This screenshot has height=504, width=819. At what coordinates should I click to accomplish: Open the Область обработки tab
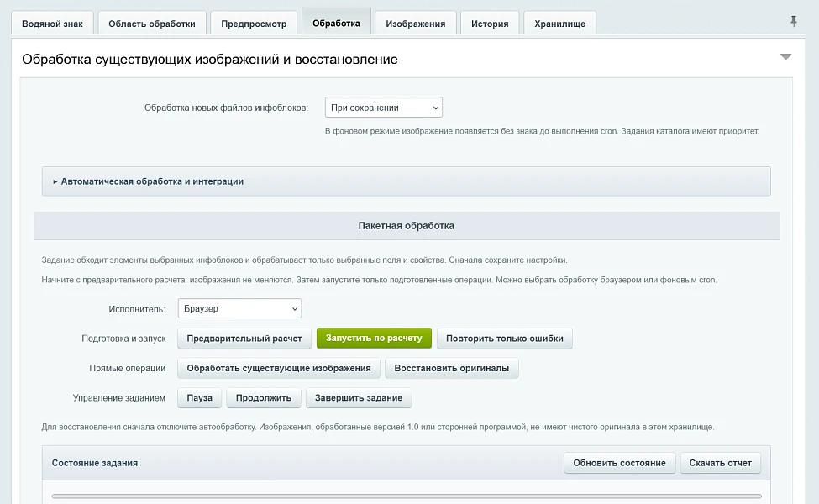coord(152,24)
